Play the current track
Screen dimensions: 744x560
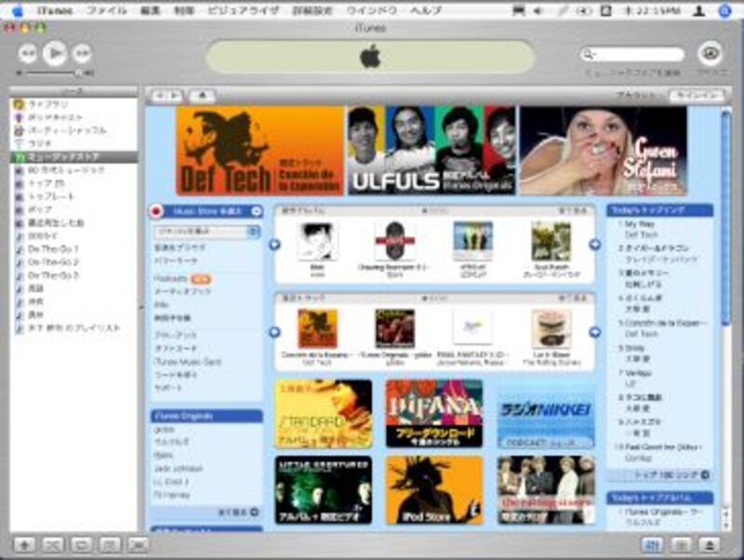click(x=55, y=53)
